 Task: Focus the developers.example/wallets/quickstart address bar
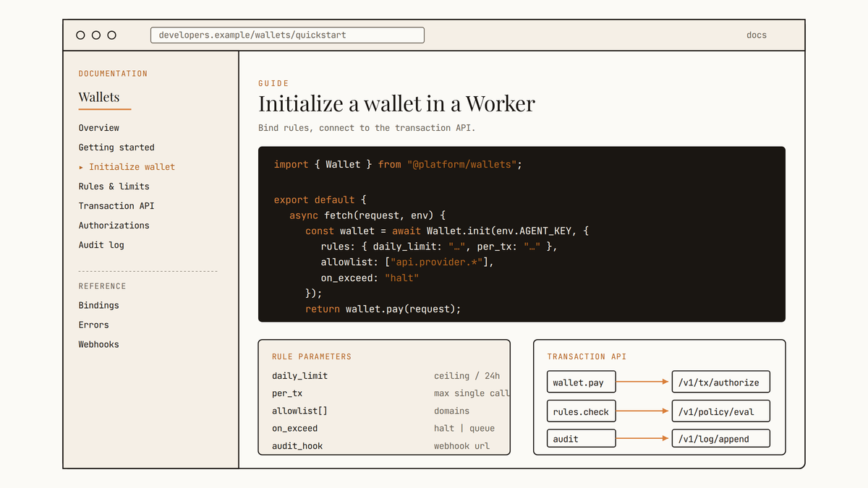287,35
